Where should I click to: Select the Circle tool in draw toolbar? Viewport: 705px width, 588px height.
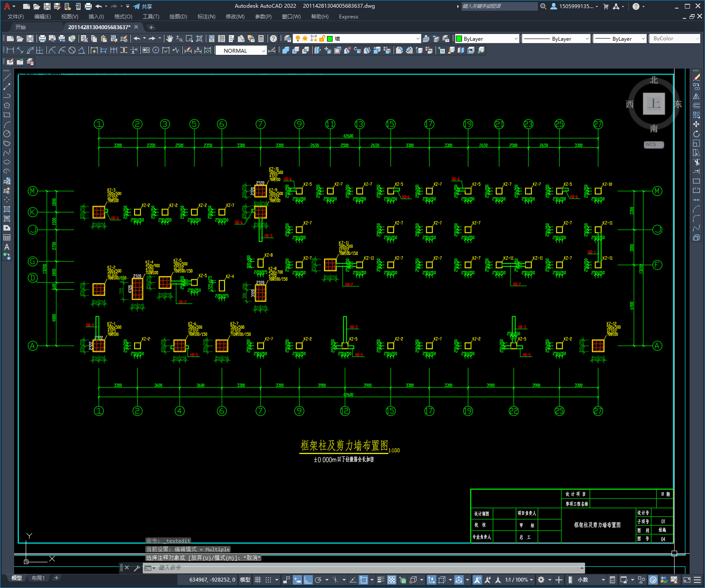pos(7,134)
